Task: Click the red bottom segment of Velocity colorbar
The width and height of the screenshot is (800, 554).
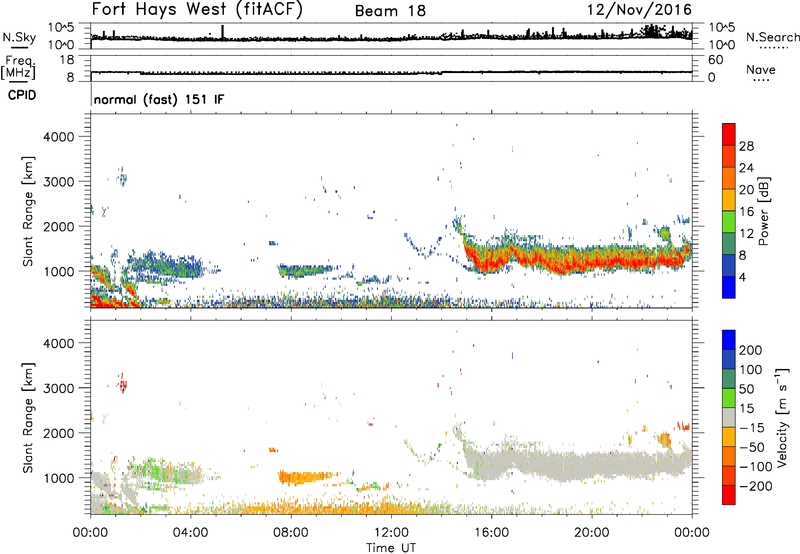Action: 729,495
